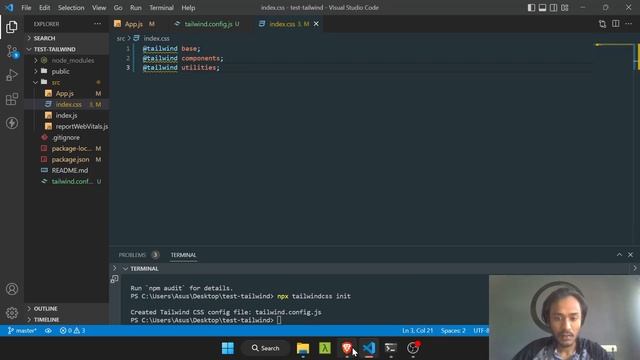Switch to the tailwind.config.js editor tab
640x360 pixels.
(x=207, y=24)
